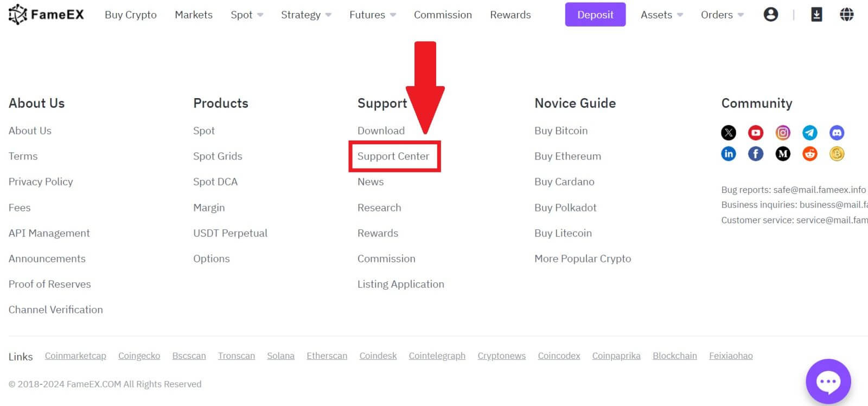Click the Deposit button
The image size is (868, 406).
[595, 15]
